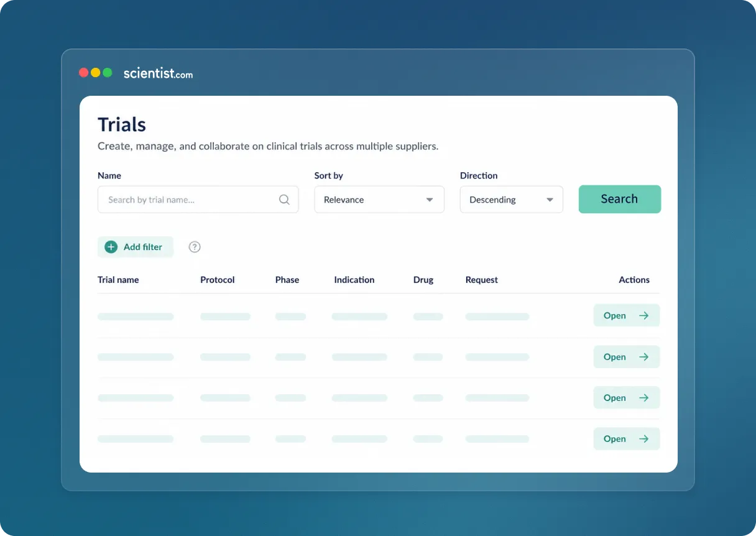This screenshot has width=756, height=536.
Task: Open the Sort by Relevance dropdown
Action: pyautogui.click(x=379, y=200)
